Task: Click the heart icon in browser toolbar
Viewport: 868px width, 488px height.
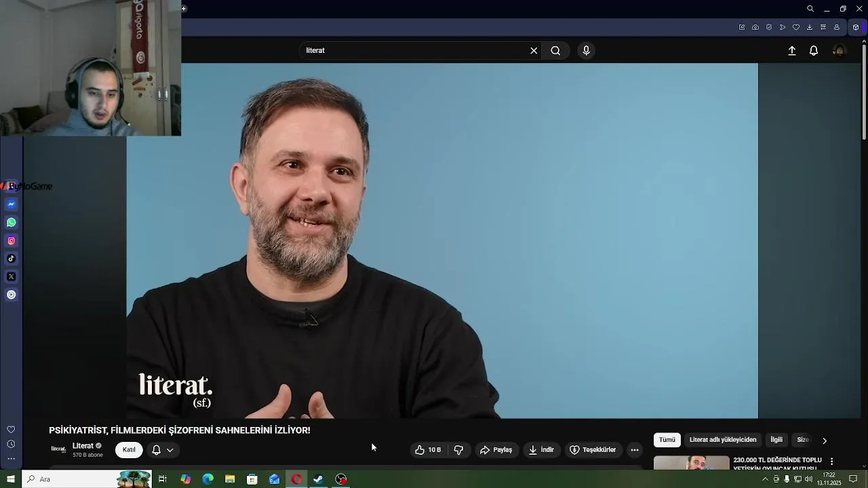Action: pos(796,27)
